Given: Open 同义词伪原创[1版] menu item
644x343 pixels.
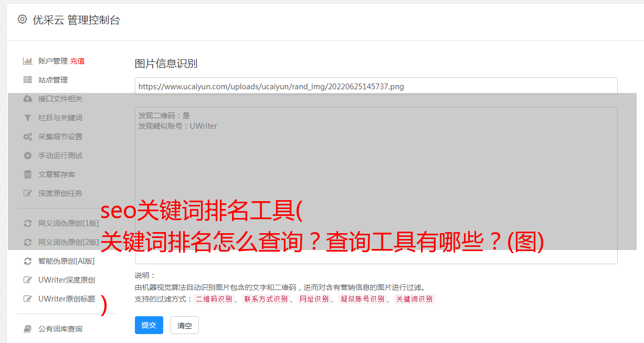Looking at the screenshot, I should pos(68,223).
